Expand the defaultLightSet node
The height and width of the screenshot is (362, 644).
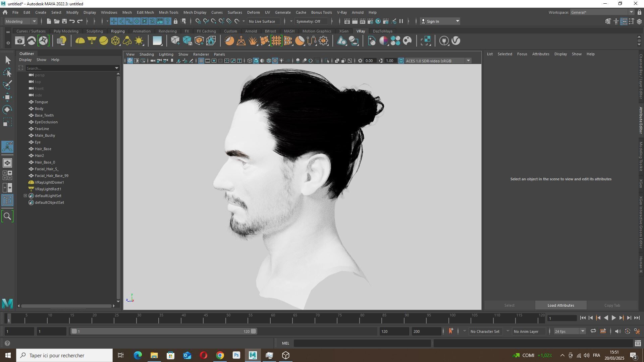(x=25, y=196)
